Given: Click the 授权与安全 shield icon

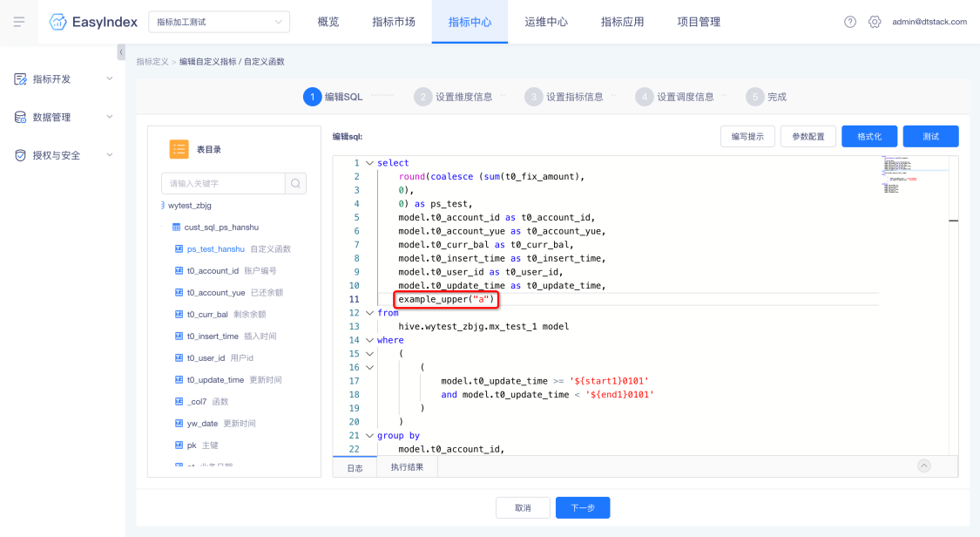Looking at the screenshot, I should [x=20, y=156].
